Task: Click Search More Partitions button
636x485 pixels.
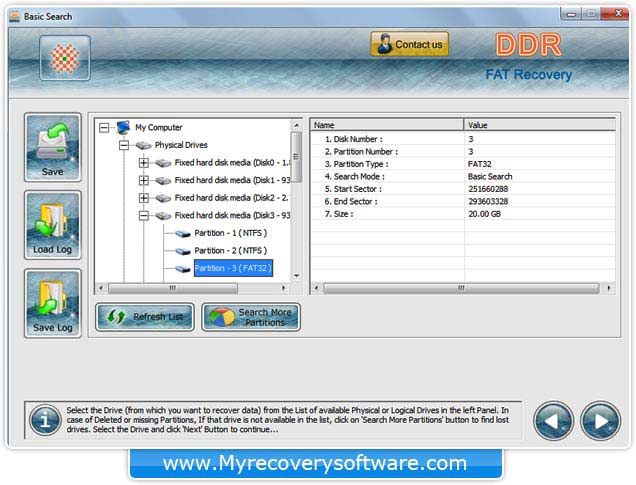Action: 251,317
